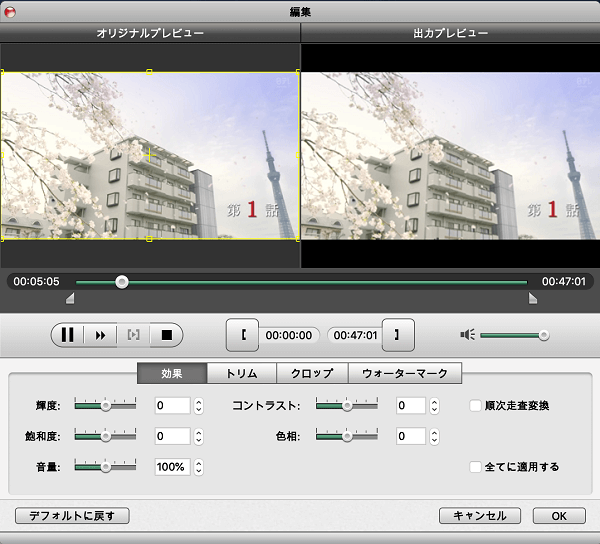Click the bottom-right crop corner handle

(x=298, y=239)
